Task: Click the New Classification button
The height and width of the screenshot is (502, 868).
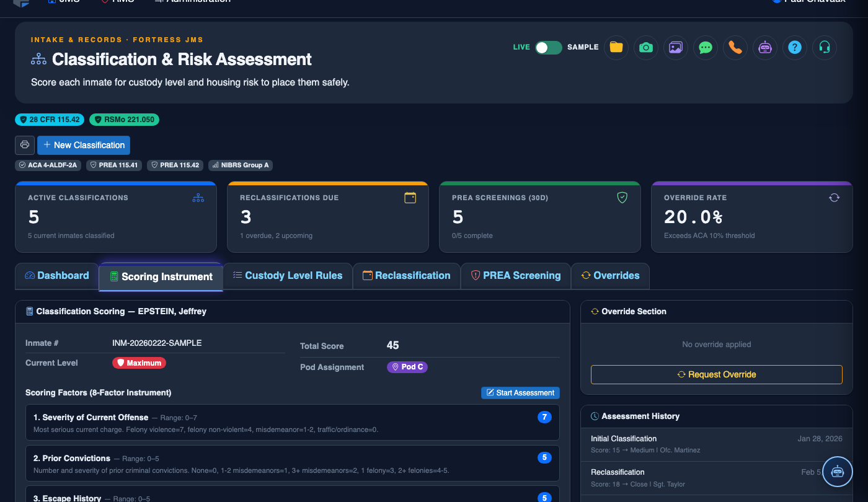Action: [84, 145]
